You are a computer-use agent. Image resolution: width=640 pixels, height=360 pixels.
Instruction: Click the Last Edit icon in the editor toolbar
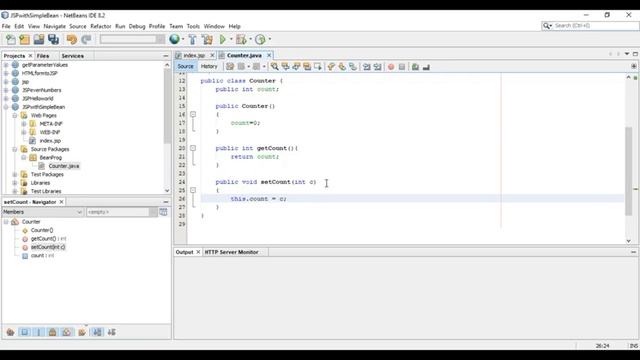pos(230,67)
